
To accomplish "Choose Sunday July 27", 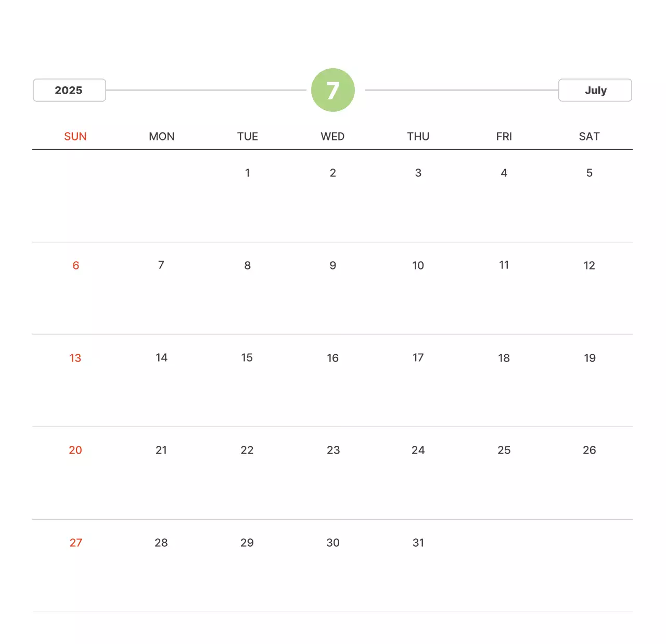I will coord(76,543).
